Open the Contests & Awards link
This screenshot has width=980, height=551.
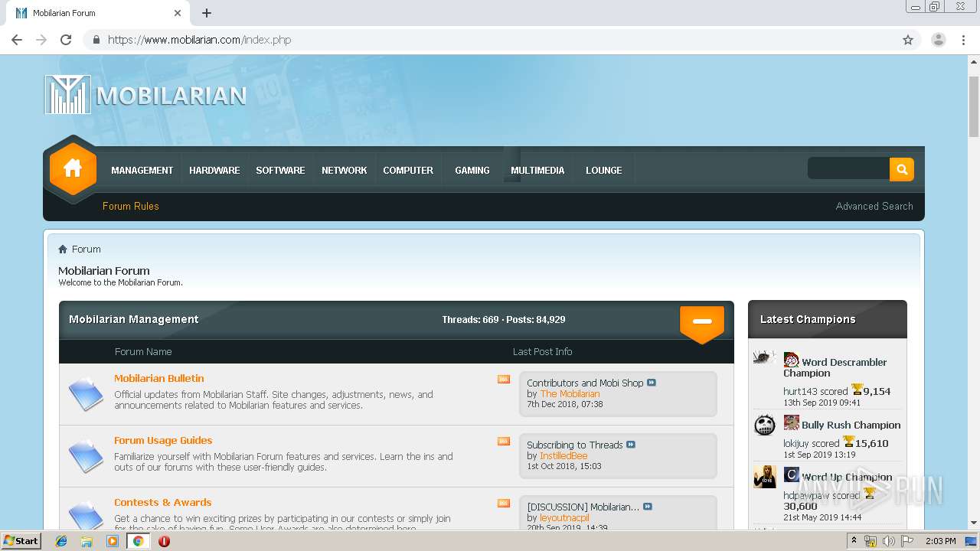coord(163,502)
